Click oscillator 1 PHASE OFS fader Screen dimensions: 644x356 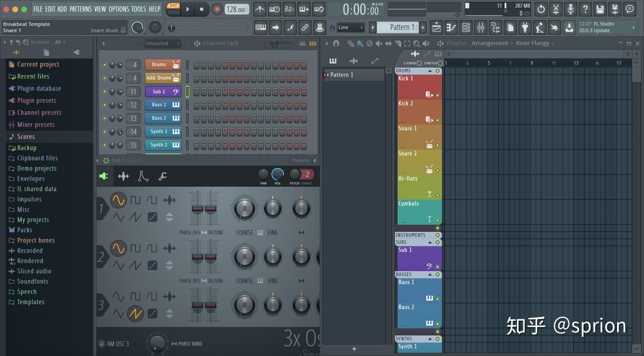197,209
